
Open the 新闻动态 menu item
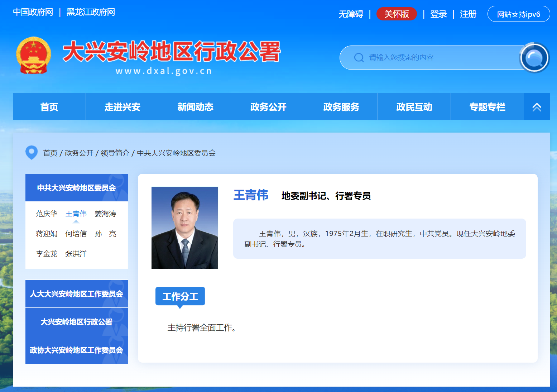(x=195, y=106)
